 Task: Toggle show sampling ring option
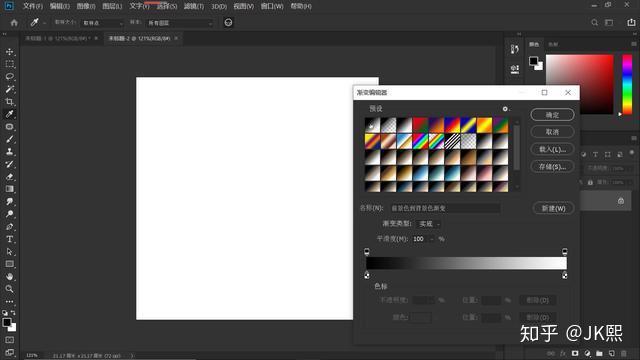coord(229,23)
